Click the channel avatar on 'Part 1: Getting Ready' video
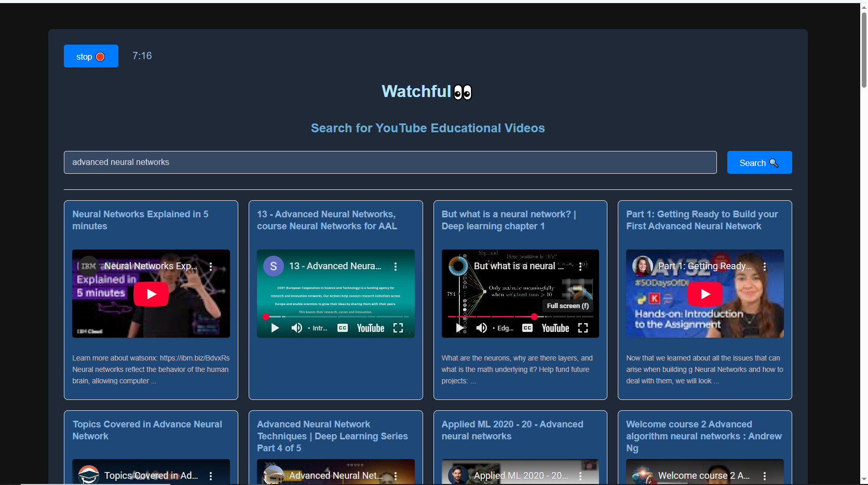This screenshot has width=868, height=485. [643, 266]
